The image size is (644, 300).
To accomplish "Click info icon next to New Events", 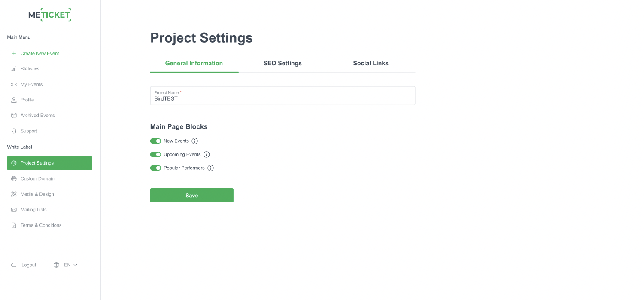I will (194, 141).
